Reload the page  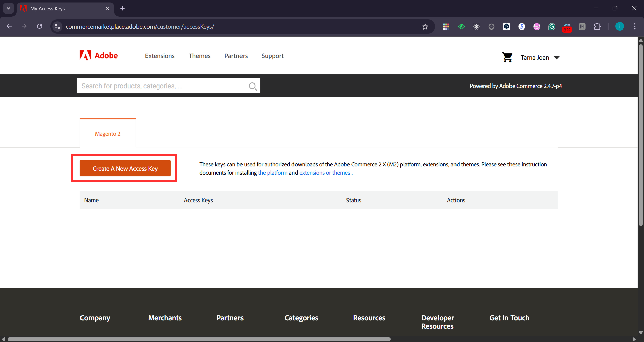pos(40,26)
